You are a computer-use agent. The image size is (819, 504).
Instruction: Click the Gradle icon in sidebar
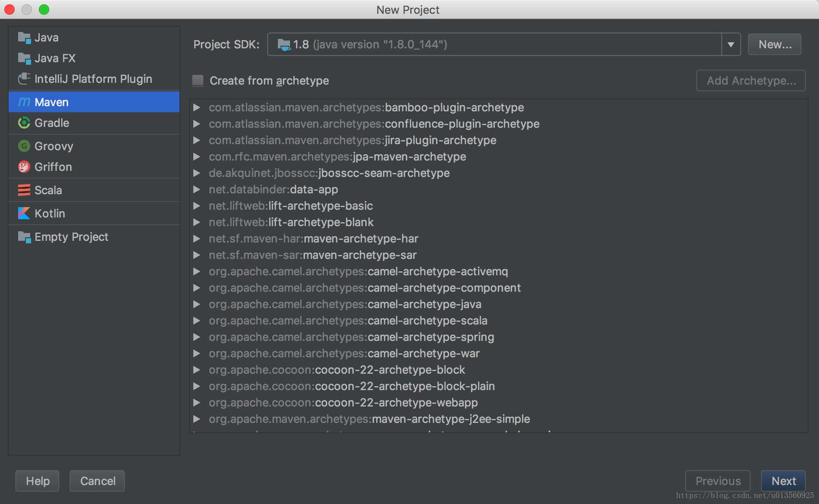(x=24, y=123)
